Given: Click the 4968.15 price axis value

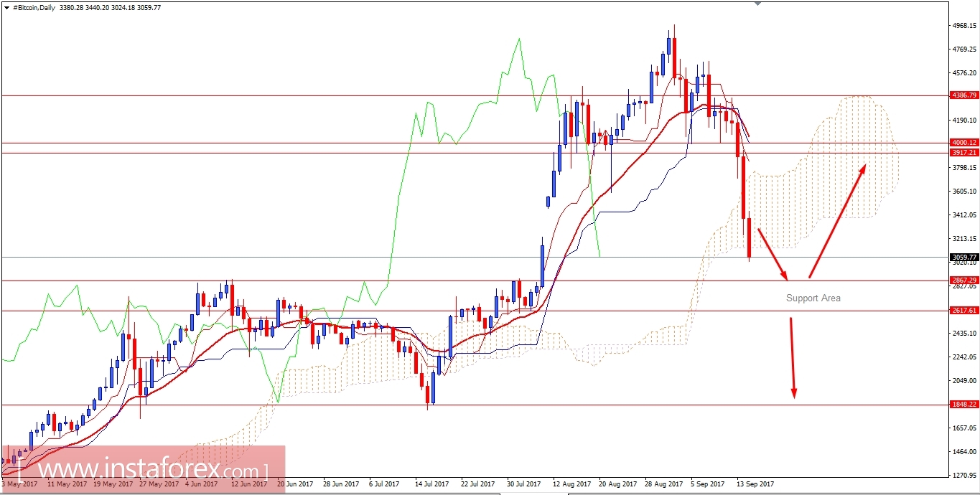Looking at the screenshot, I should (x=964, y=26).
